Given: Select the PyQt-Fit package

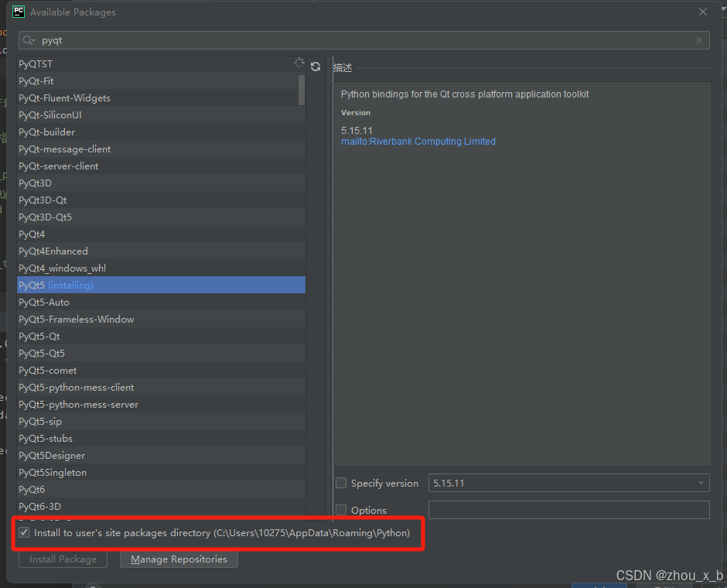Looking at the screenshot, I should pyautogui.click(x=161, y=80).
